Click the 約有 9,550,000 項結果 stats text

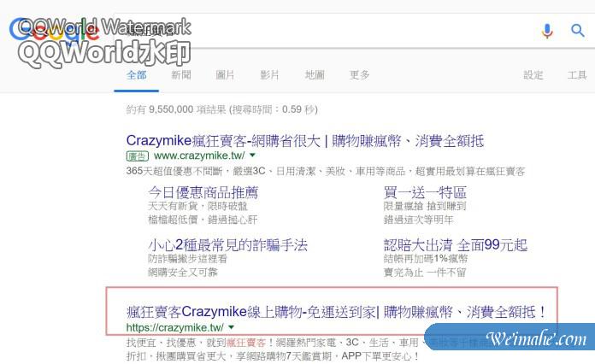pos(222,109)
